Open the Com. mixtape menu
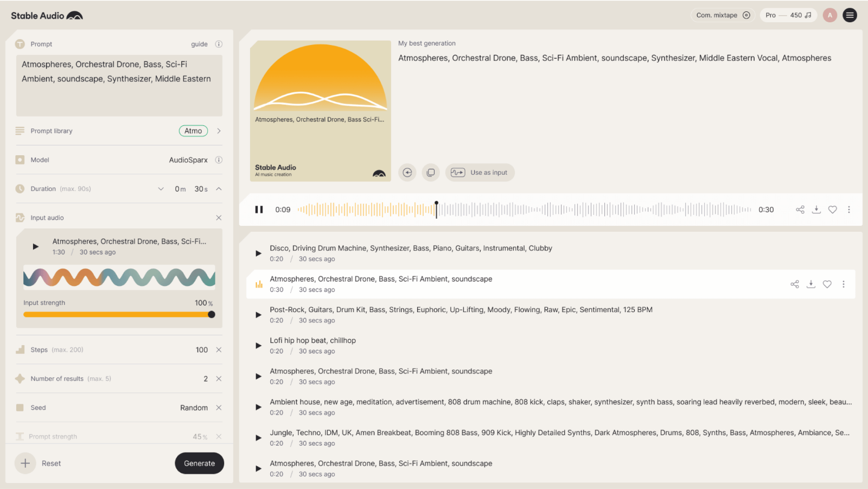The width and height of the screenshot is (868, 489). pyautogui.click(x=723, y=15)
